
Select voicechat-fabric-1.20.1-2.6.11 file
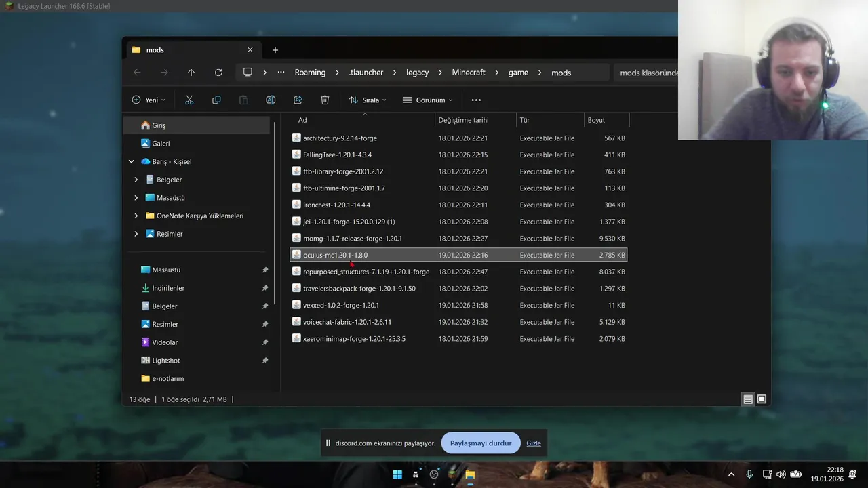[x=458, y=322]
